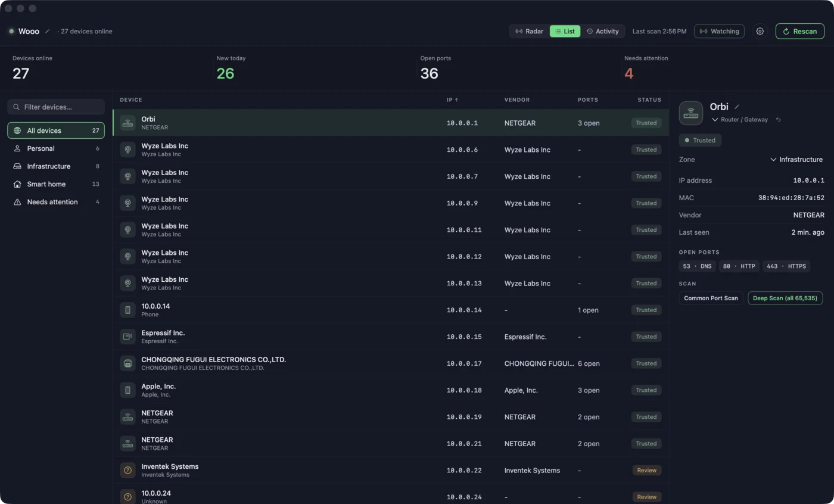Click the 80 · HTTP port chip
The image size is (834, 504).
[x=739, y=266]
